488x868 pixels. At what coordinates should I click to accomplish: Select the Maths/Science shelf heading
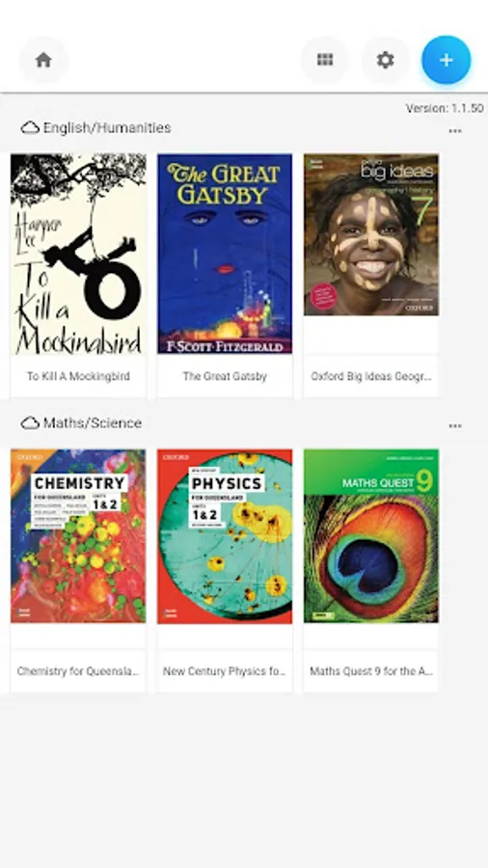point(93,423)
